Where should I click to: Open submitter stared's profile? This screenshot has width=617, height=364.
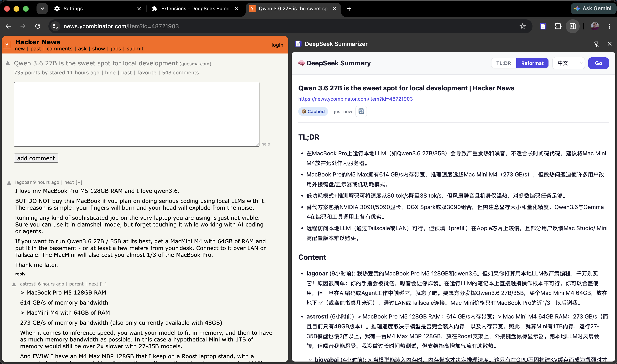point(57,73)
